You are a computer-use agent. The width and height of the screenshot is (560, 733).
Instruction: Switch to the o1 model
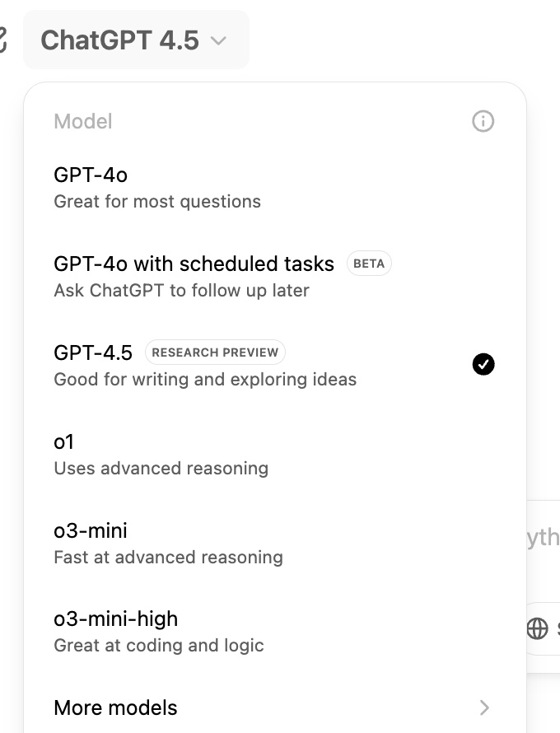click(x=64, y=441)
